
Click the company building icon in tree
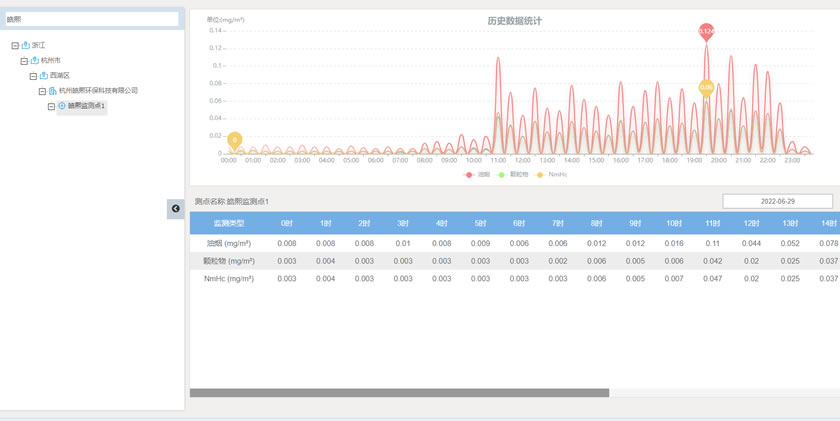click(x=53, y=91)
